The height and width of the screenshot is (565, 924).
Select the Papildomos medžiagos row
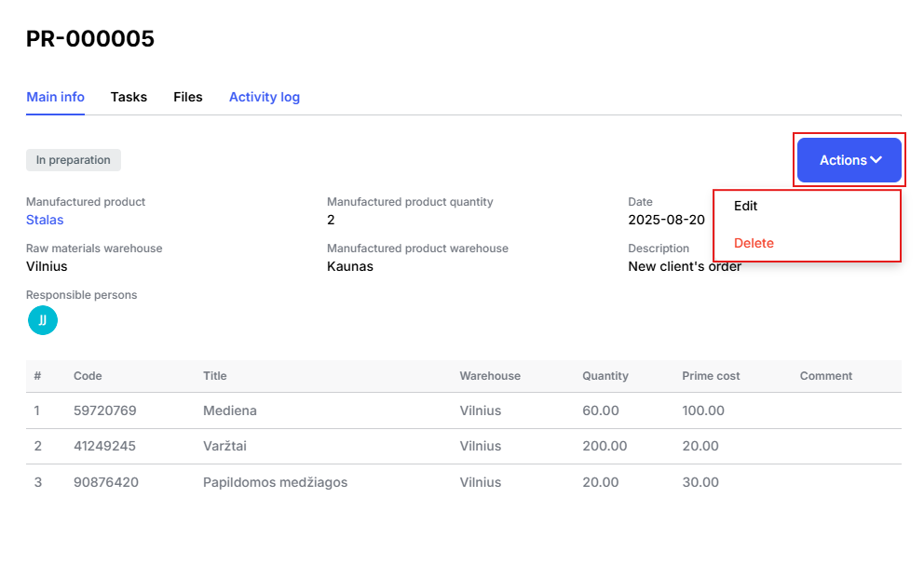coord(464,482)
